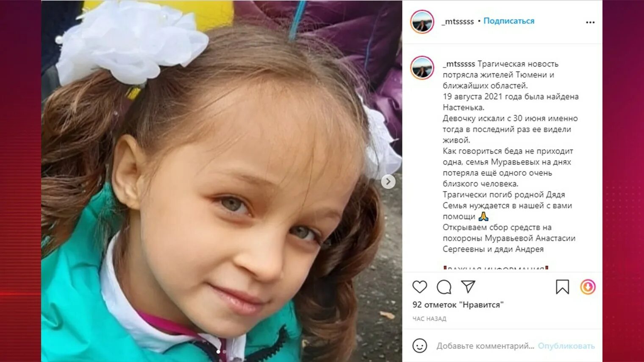Go to next photo with arrow
The width and height of the screenshot is (644, 362).
388,181
